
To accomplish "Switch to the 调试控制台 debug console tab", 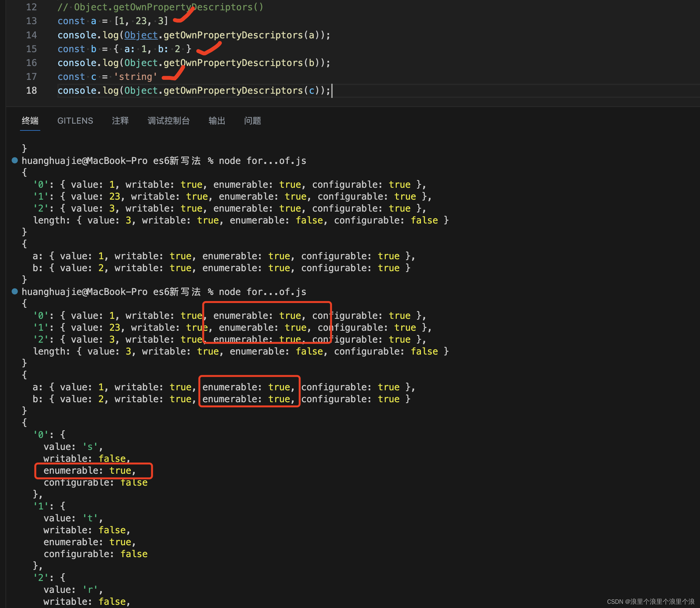I will pos(168,121).
